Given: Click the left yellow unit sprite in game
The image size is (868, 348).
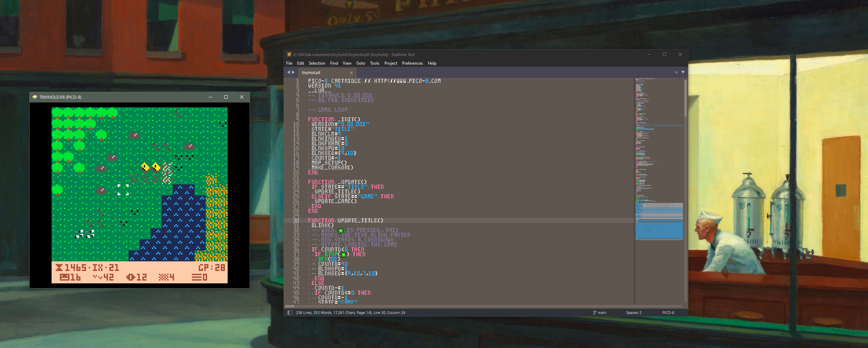Looking at the screenshot, I should tap(145, 167).
